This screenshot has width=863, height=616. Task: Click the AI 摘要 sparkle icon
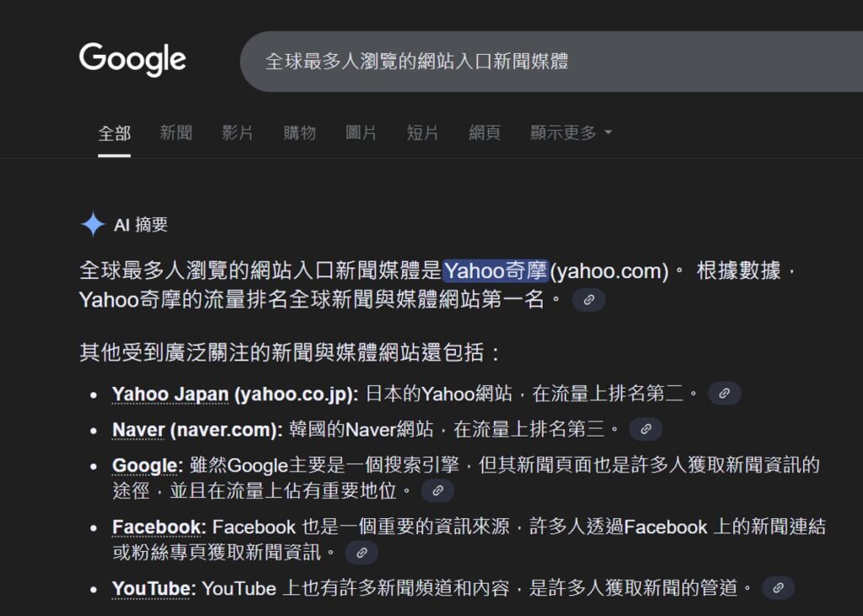coord(93,225)
